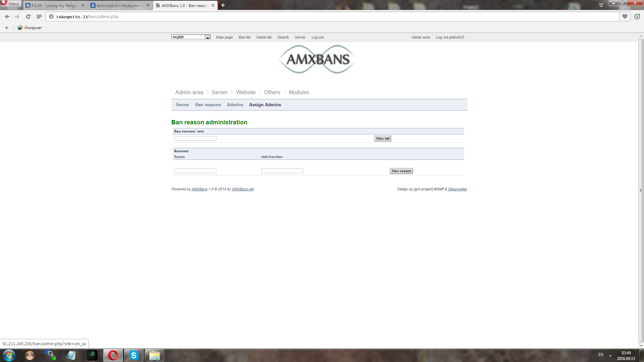The height and width of the screenshot is (362, 644).
Task: Open the Skype taskbar icon
Action: (134, 355)
